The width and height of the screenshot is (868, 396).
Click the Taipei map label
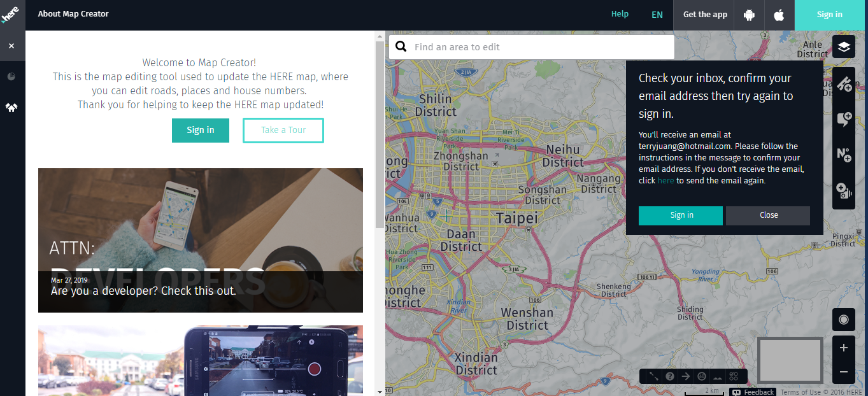pos(517,218)
